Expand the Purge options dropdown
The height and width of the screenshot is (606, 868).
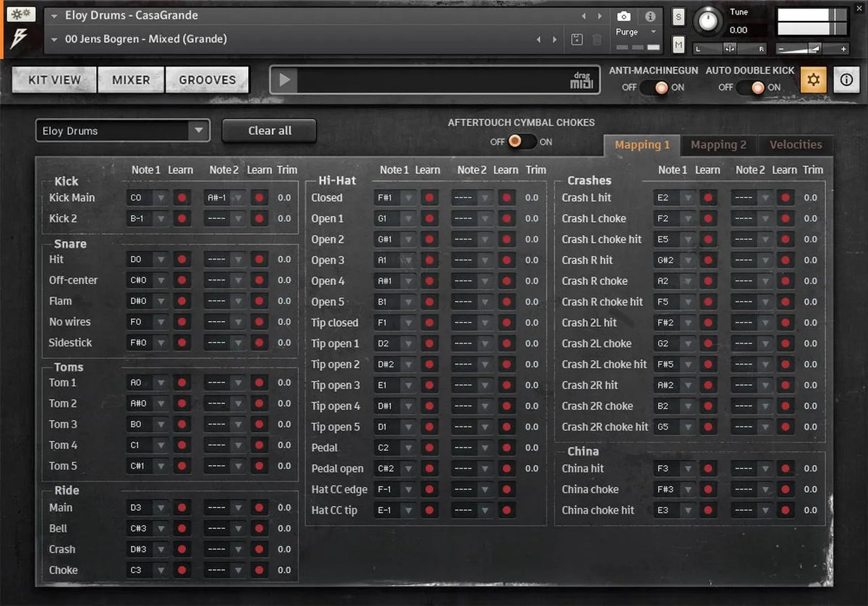(653, 31)
